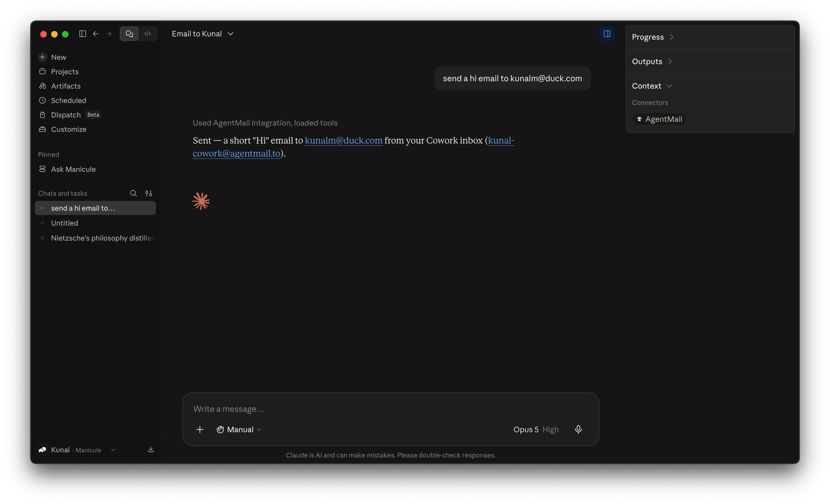Go back with the left arrow
830x504 pixels.
(96, 34)
